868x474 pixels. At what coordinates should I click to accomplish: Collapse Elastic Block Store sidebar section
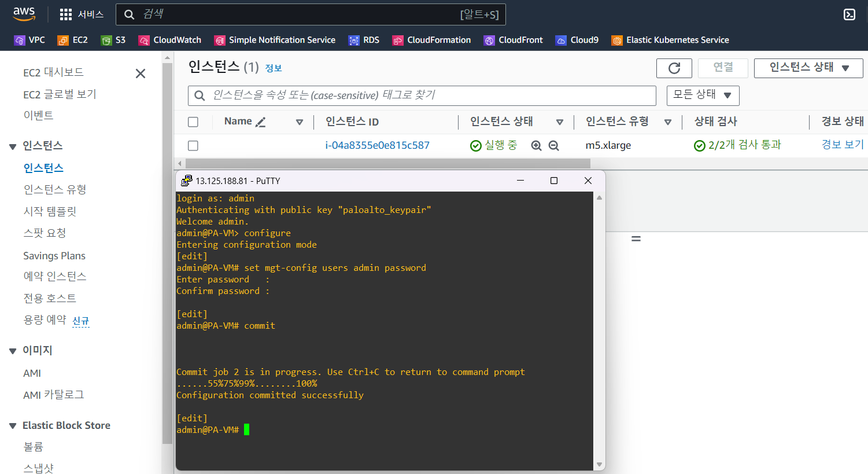(13, 426)
